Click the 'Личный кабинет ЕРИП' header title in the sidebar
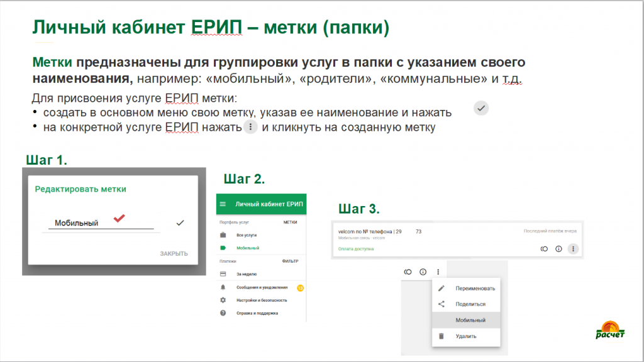The image size is (644, 362). tap(269, 204)
